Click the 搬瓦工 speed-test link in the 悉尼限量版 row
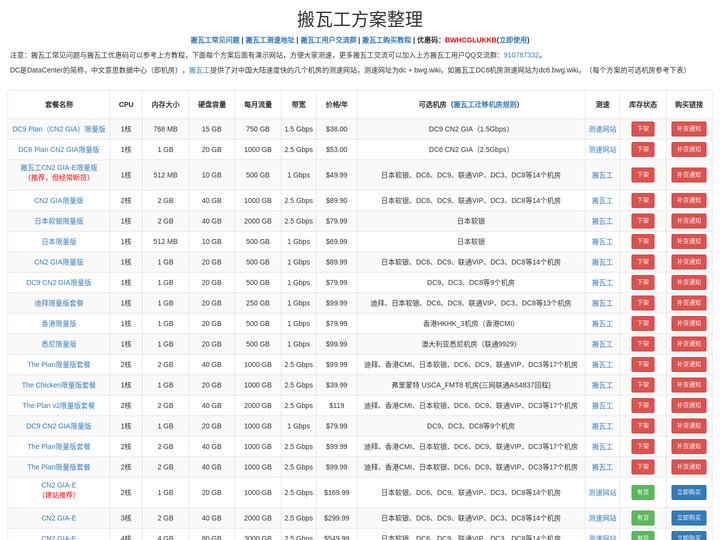The width and height of the screenshot is (720, 540). [602, 344]
